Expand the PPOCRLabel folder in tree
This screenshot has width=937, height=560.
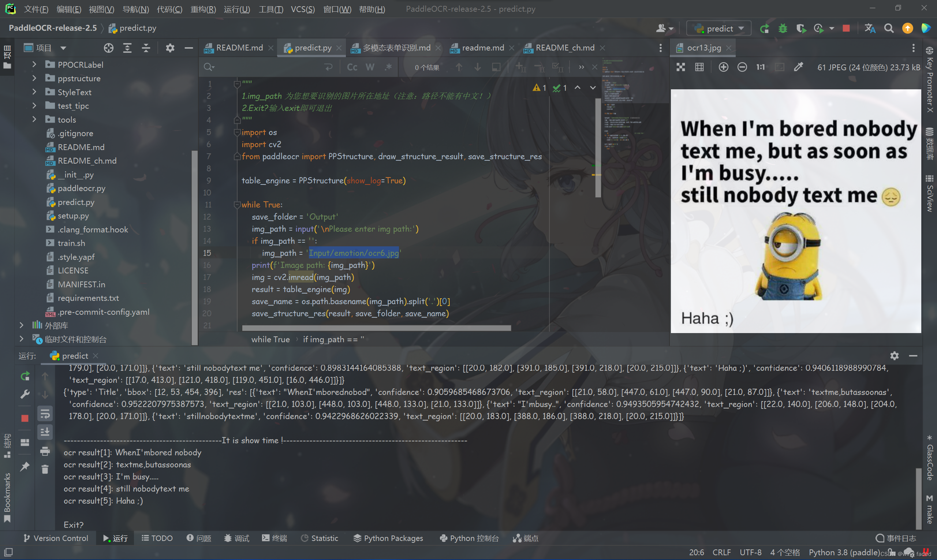(x=35, y=64)
